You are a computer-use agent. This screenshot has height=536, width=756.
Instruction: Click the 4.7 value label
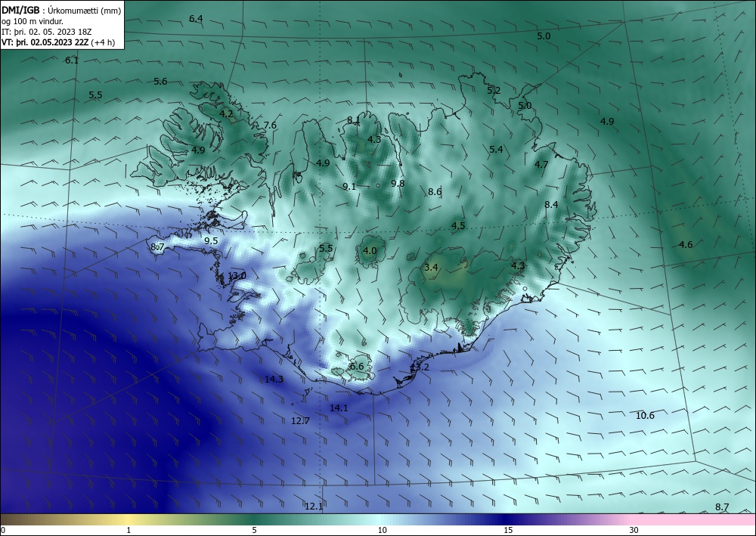(541, 164)
